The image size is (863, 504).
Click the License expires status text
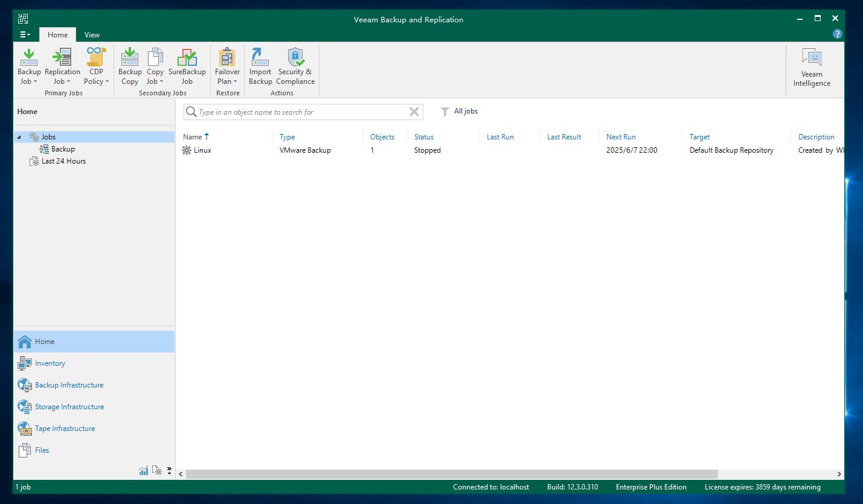[762, 487]
